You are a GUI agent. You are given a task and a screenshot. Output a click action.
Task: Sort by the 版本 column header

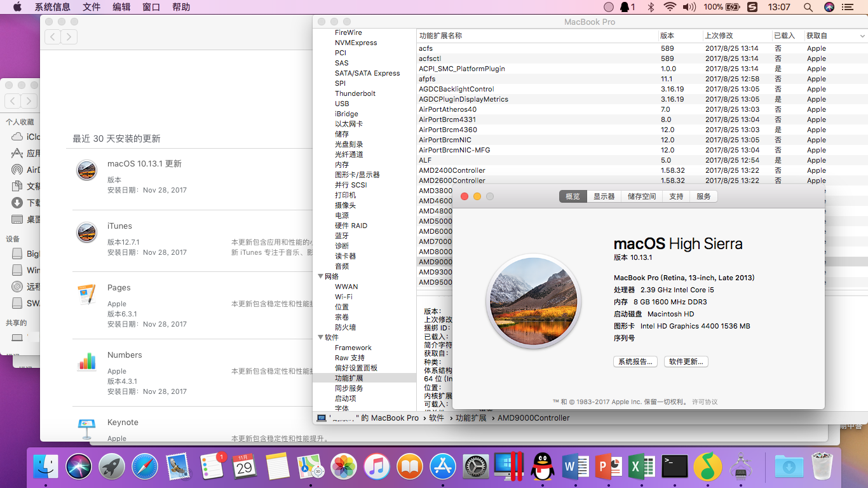point(679,36)
